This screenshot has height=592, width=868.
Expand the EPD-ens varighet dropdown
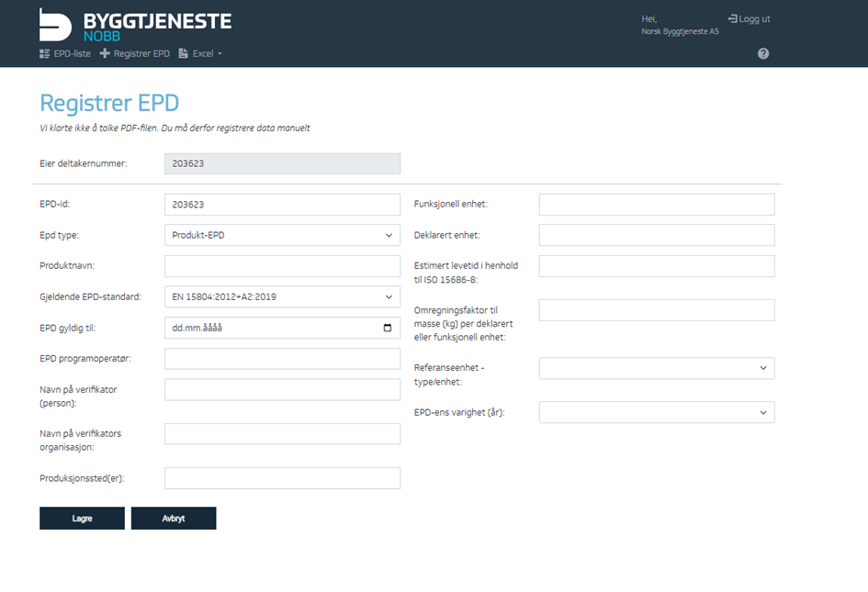coord(657,412)
